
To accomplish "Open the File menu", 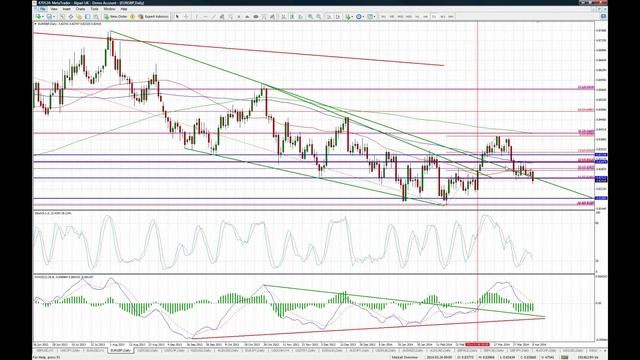I will pyautogui.click(x=42, y=9).
